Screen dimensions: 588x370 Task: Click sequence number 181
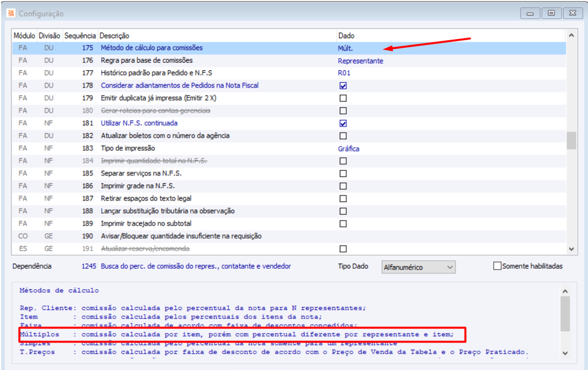87,123
